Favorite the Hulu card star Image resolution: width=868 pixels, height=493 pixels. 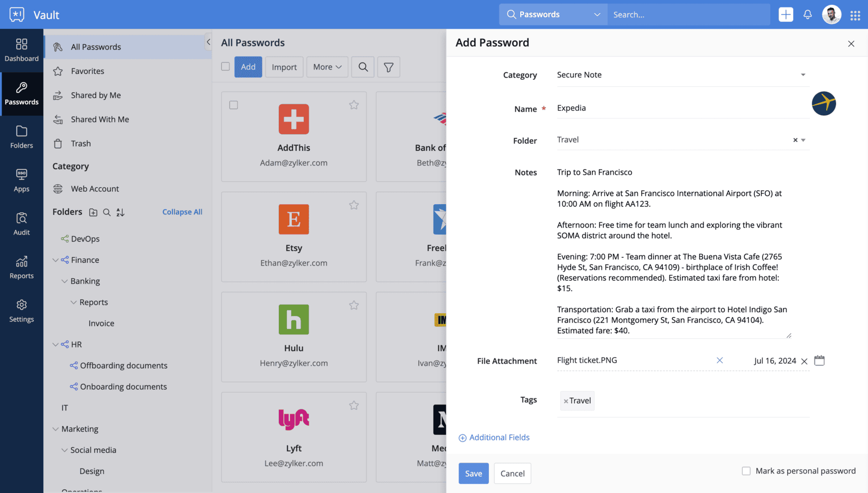pos(354,305)
